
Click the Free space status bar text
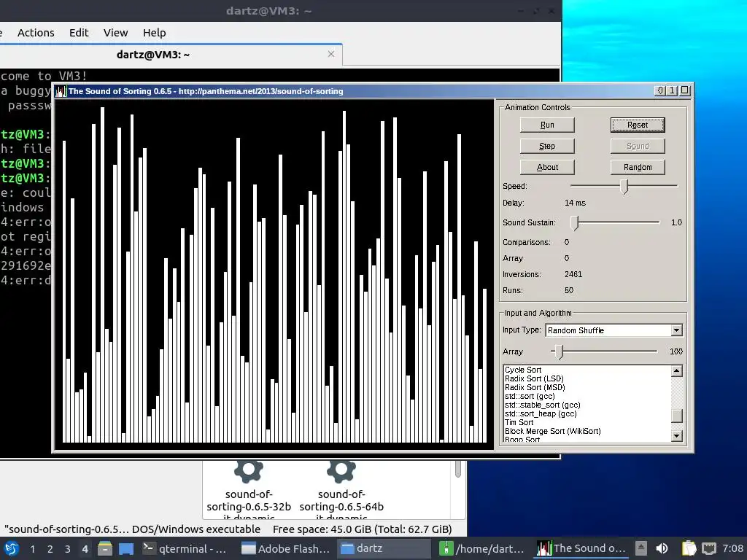tap(362, 529)
